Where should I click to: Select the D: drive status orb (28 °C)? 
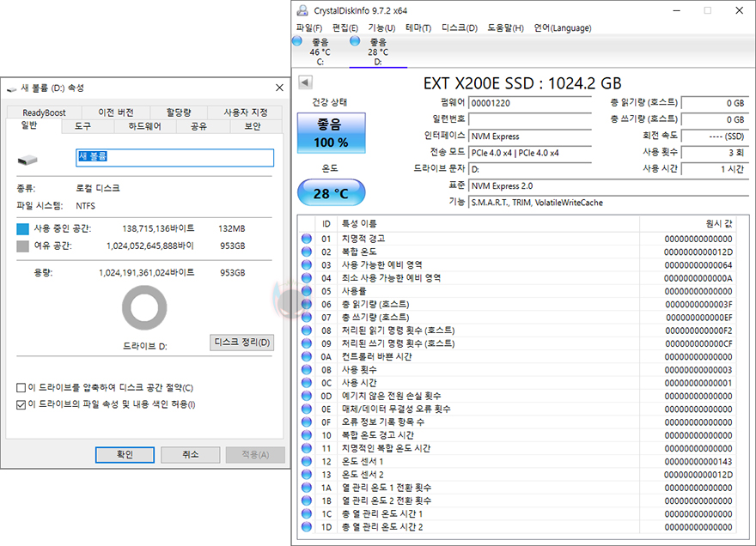(355, 41)
